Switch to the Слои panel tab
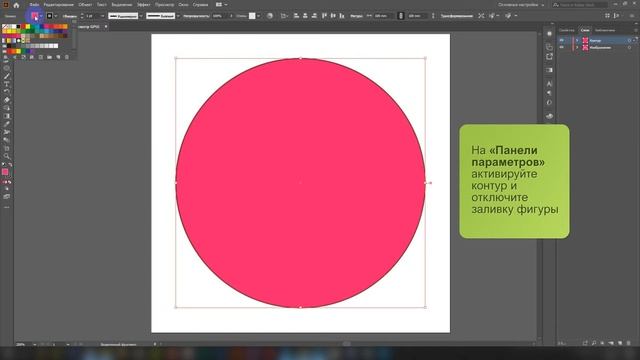 tap(585, 30)
